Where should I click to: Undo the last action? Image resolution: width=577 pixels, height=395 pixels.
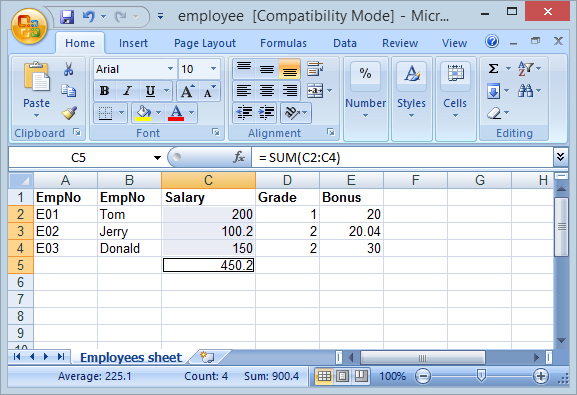pyautogui.click(x=89, y=17)
